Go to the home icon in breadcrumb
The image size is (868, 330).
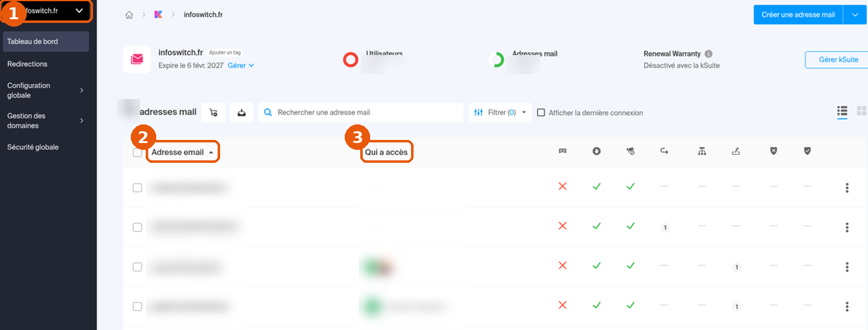pyautogui.click(x=129, y=15)
